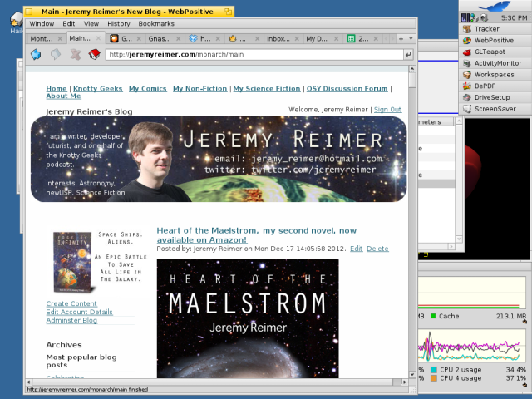Click the greyed-out Forward arrow button

coord(56,54)
